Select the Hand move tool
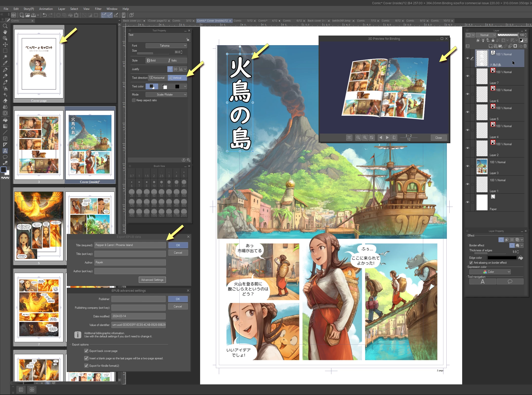 point(5,32)
